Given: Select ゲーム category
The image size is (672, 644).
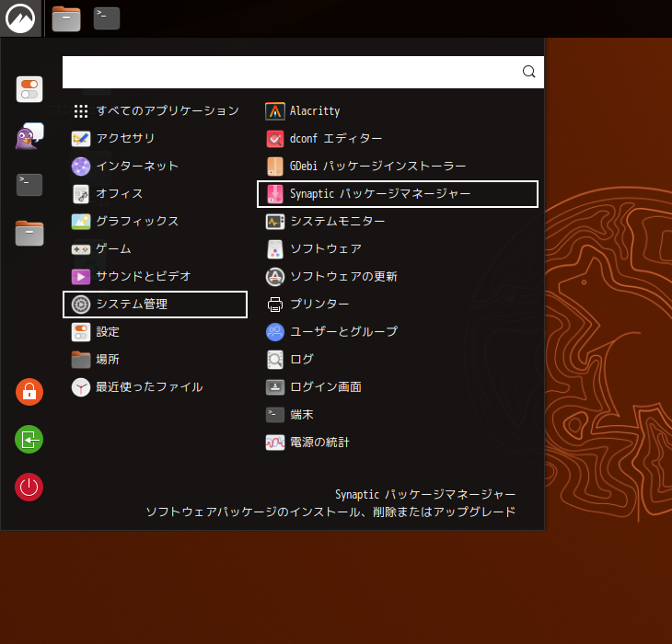Looking at the screenshot, I should (x=156, y=248).
